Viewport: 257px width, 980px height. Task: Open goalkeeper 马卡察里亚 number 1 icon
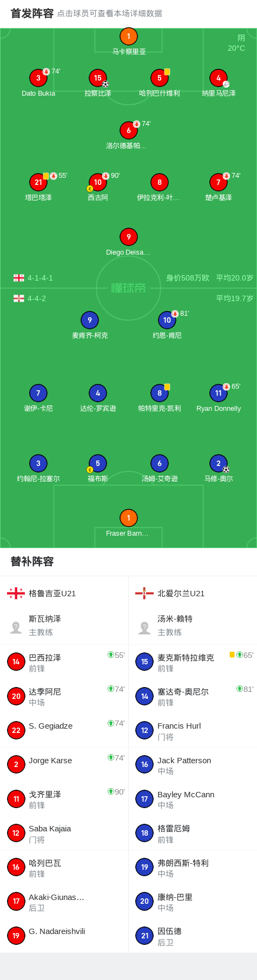(128, 37)
